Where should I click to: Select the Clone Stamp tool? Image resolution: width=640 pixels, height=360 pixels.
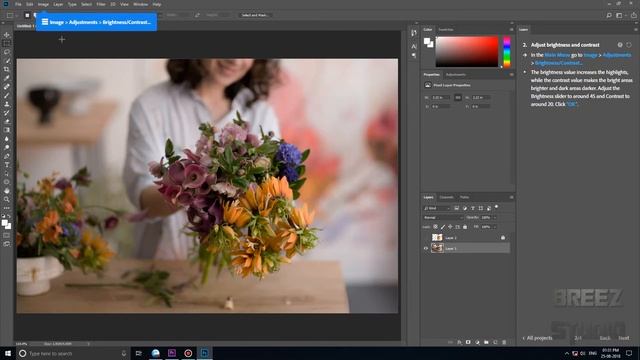pyautogui.click(x=7, y=104)
